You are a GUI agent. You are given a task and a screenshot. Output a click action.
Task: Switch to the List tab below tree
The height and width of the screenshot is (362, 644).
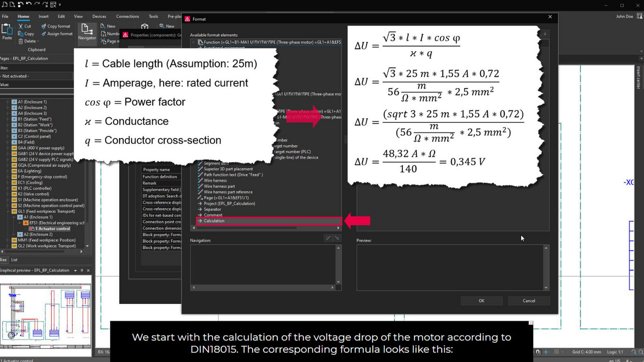[x=14, y=260]
